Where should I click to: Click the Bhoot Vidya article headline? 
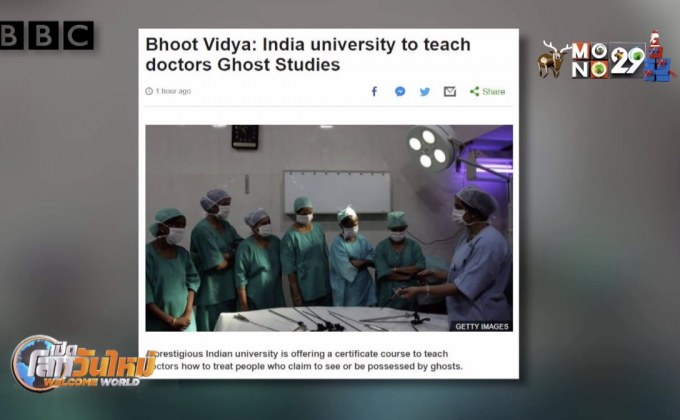(x=308, y=54)
